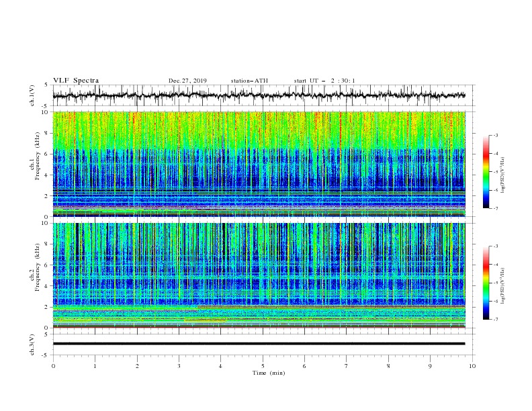Click the '5' voltage tick of ch.1 waveform
This screenshot has height=411, width=532.
tap(46, 85)
